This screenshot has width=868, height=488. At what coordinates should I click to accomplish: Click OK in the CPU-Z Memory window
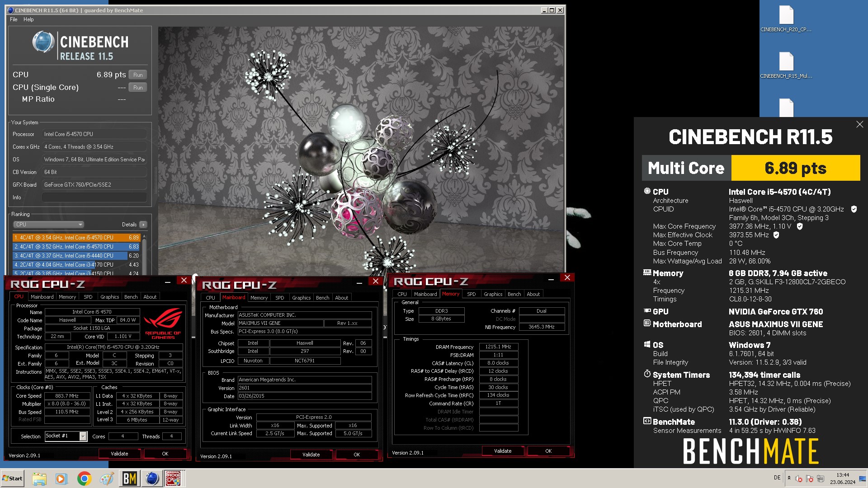click(x=548, y=451)
